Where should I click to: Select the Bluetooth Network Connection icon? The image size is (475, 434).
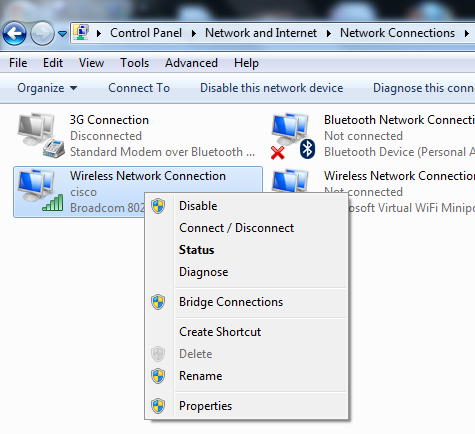click(x=293, y=136)
